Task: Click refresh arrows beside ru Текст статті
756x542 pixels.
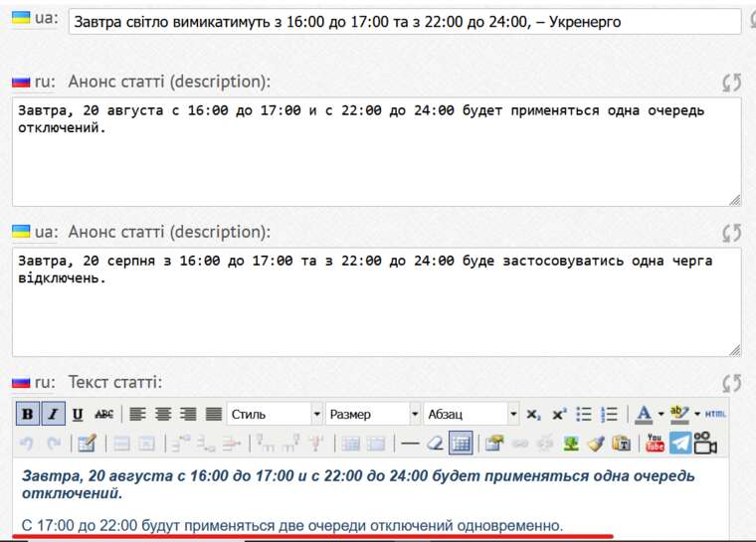Action: (x=732, y=383)
